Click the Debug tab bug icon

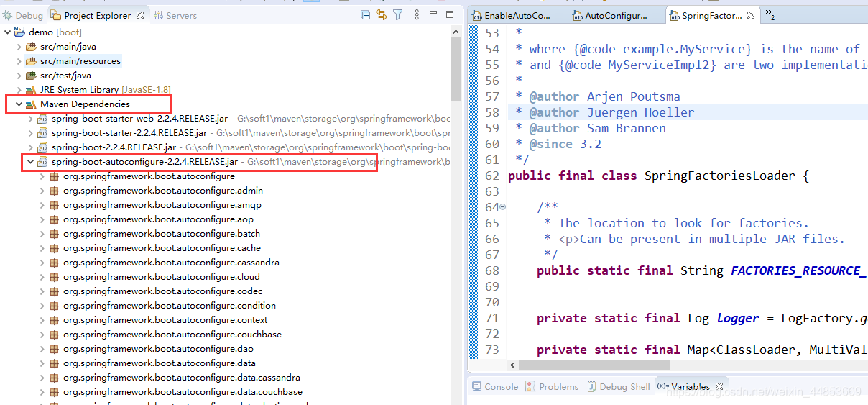point(7,15)
